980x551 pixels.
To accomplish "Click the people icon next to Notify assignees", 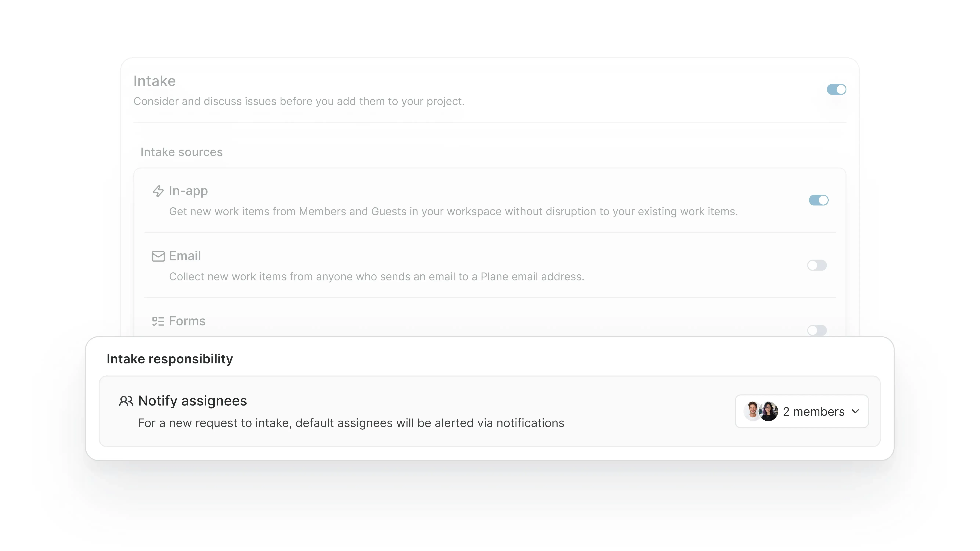I will [126, 401].
